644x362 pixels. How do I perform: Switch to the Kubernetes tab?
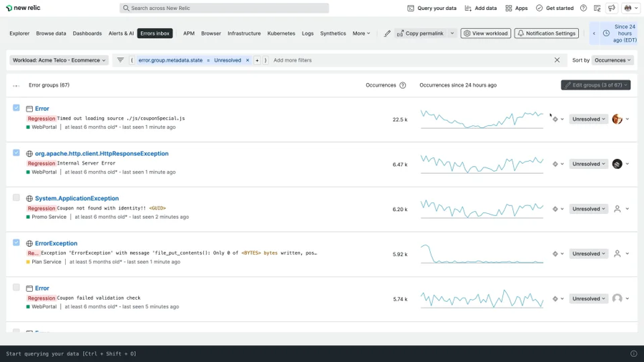281,34
